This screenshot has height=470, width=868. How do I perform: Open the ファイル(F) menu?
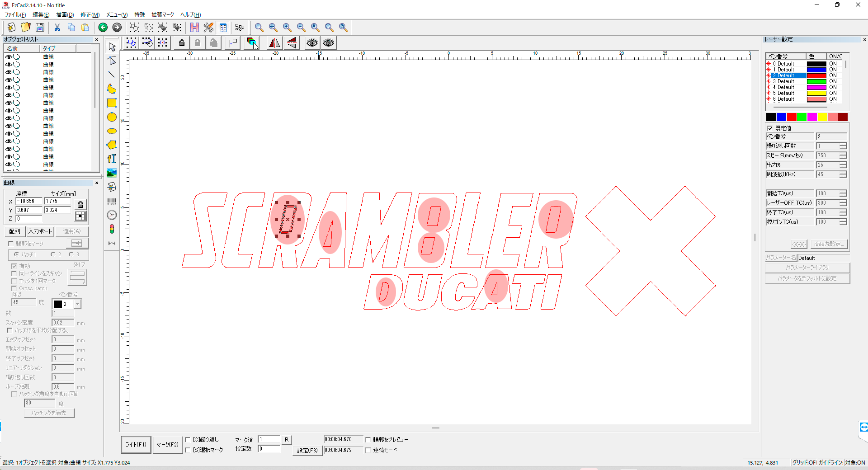15,15
